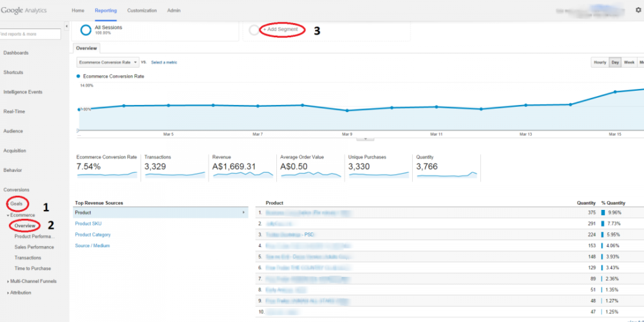
Task: Open the Ecommerce Conversion Rate metric dropdown
Action: click(108, 62)
